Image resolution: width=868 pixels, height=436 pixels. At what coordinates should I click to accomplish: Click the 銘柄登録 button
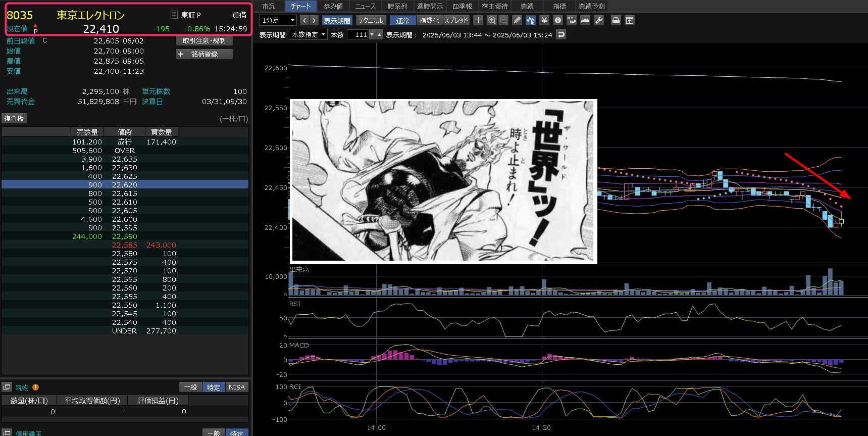point(205,54)
